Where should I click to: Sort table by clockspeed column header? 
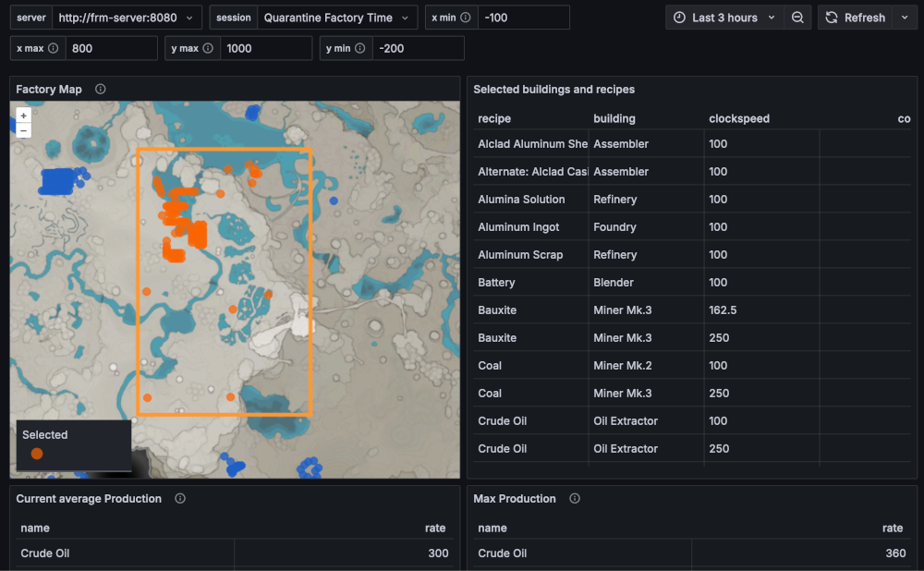coord(739,118)
